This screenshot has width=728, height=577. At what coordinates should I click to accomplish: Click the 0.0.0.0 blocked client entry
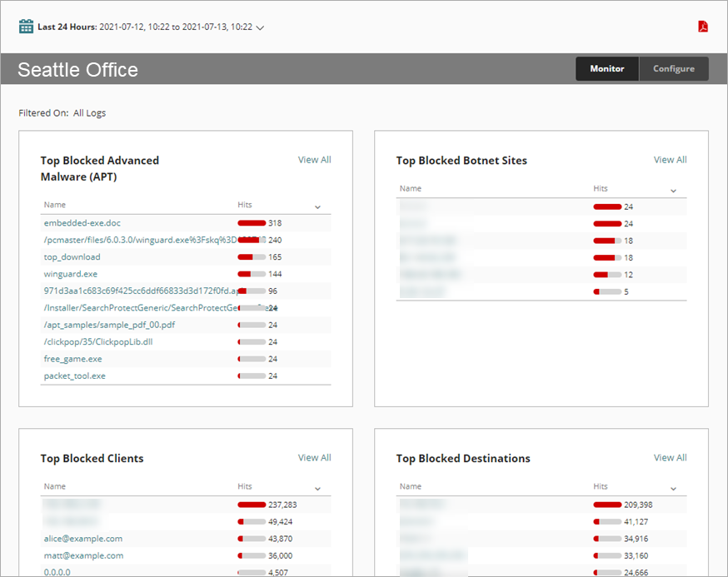pos(57,571)
